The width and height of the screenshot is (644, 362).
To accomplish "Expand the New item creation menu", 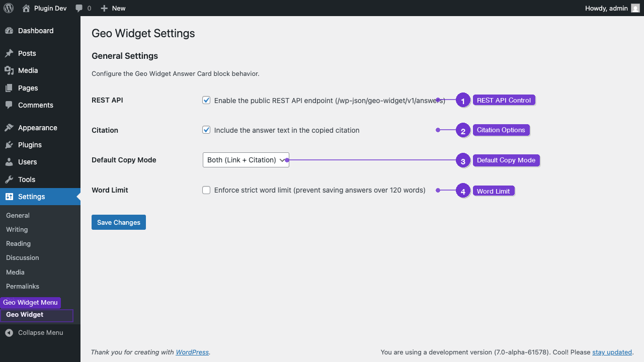I will [x=113, y=8].
